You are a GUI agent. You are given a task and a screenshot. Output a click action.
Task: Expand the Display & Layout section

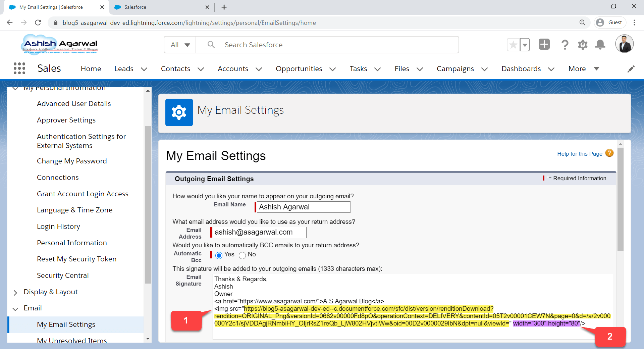[15, 293]
